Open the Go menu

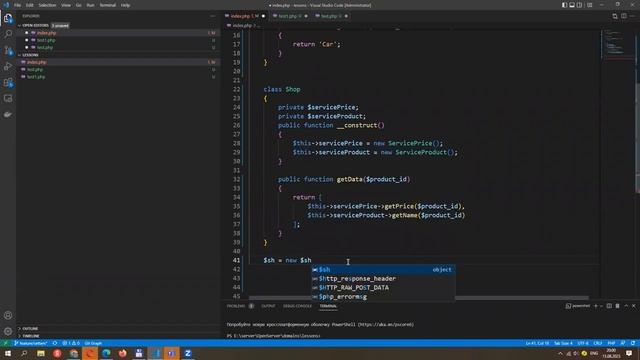[78, 5]
